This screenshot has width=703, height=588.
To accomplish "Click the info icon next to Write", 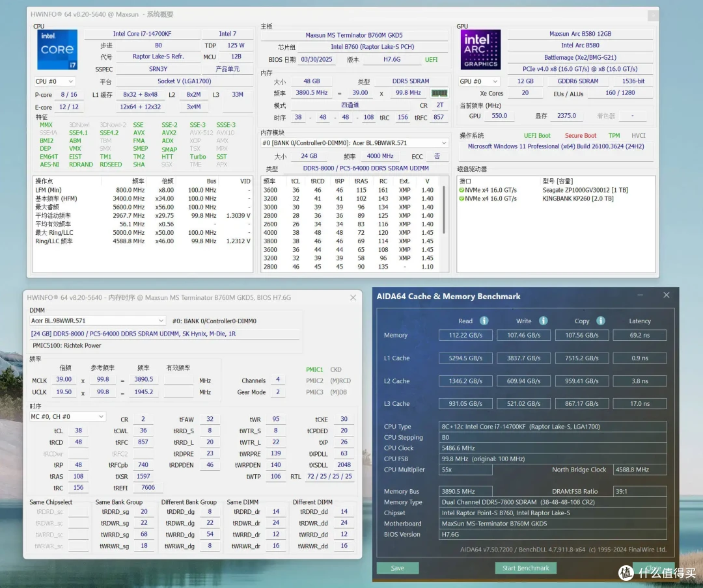I will point(543,321).
